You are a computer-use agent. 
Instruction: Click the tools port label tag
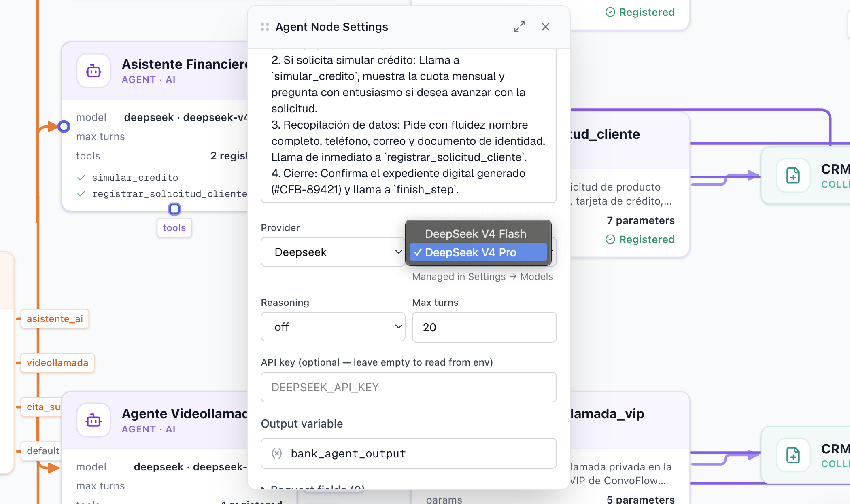[174, 228]
